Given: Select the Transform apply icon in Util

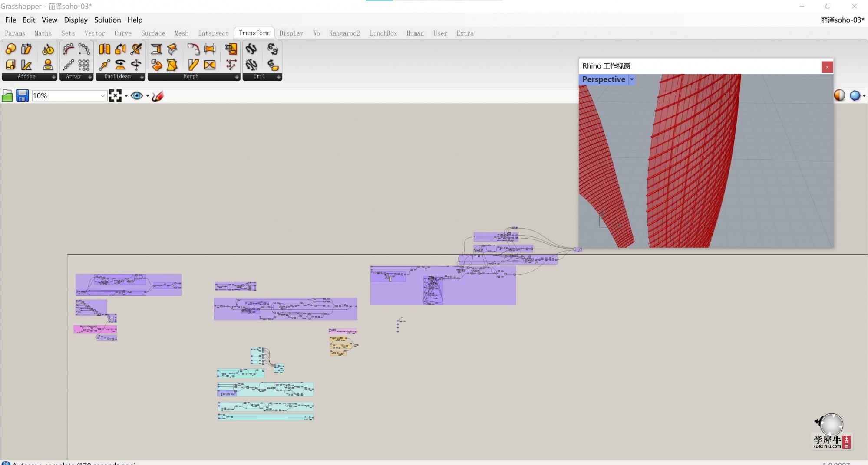Looking at the screenshot, I should 272,65.
